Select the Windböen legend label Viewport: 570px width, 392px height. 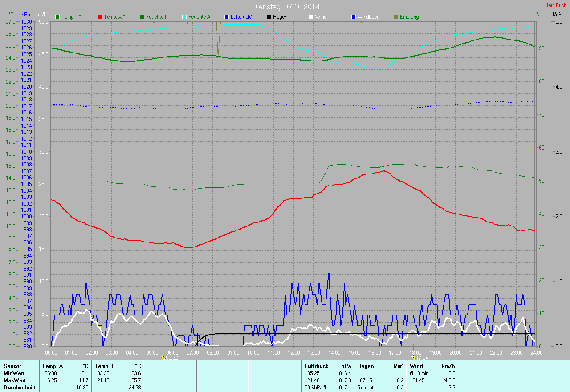click(369, 17)
